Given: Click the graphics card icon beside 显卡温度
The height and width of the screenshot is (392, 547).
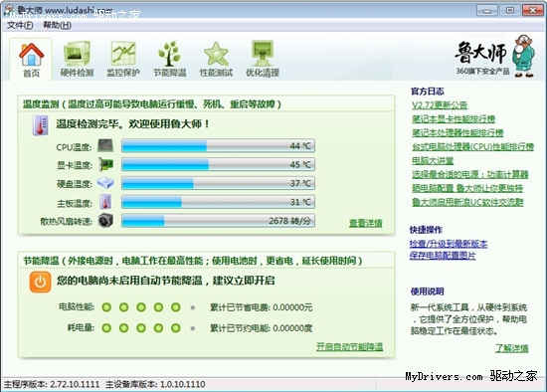Looking at the screenshot, I should [x=105, y=164].
